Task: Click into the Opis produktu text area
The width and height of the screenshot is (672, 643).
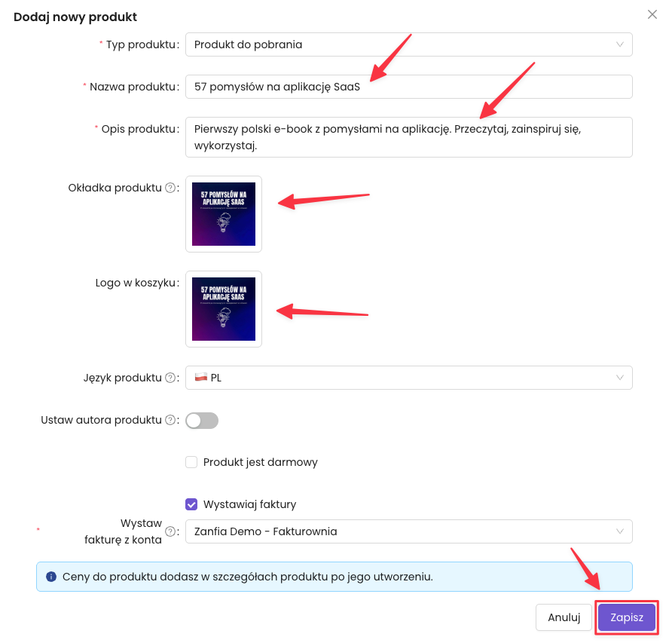Action: point(408,136)
